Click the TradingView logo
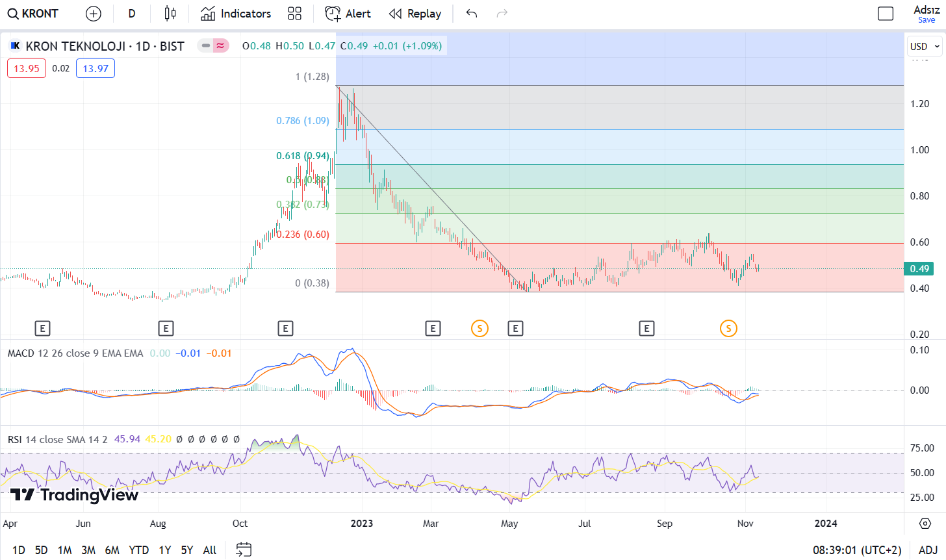The image size is (946, 560). coord(74,495)
